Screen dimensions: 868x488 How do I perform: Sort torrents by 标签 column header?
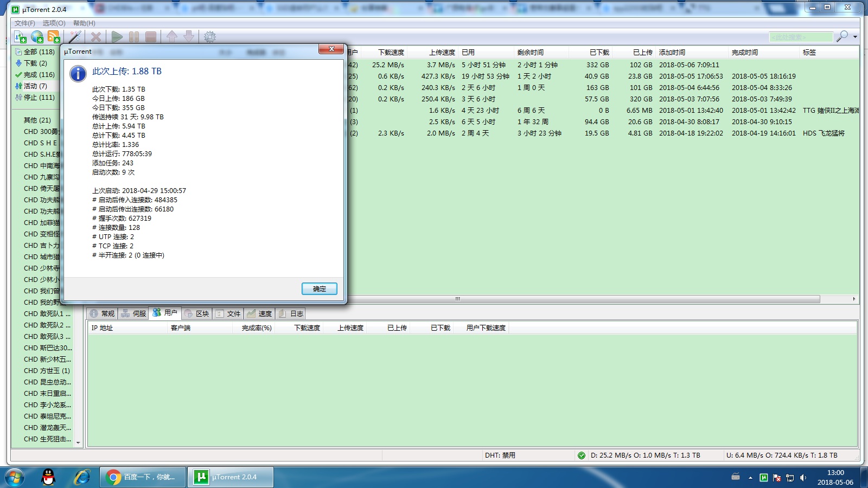[830, 53]
